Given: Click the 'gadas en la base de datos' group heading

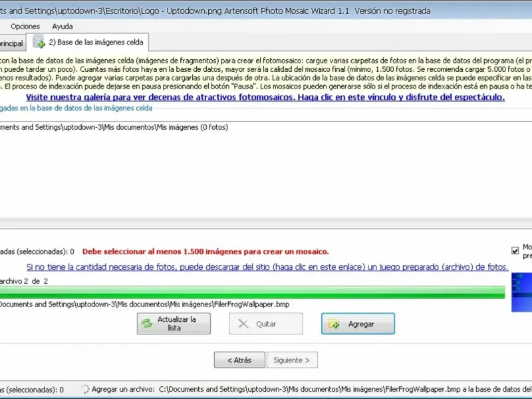Looking at the screenshot, I should pyautogui.click(x=76, y=108).
